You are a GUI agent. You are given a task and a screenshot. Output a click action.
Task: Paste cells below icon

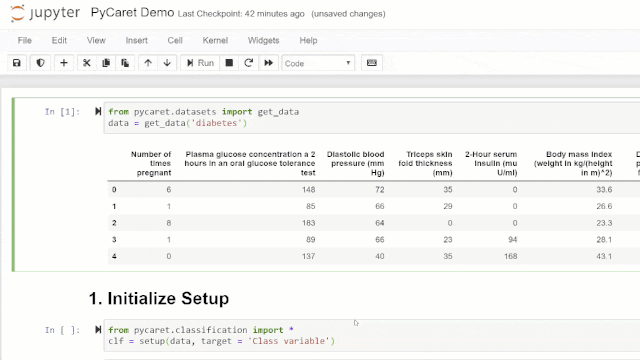[125, 63]
